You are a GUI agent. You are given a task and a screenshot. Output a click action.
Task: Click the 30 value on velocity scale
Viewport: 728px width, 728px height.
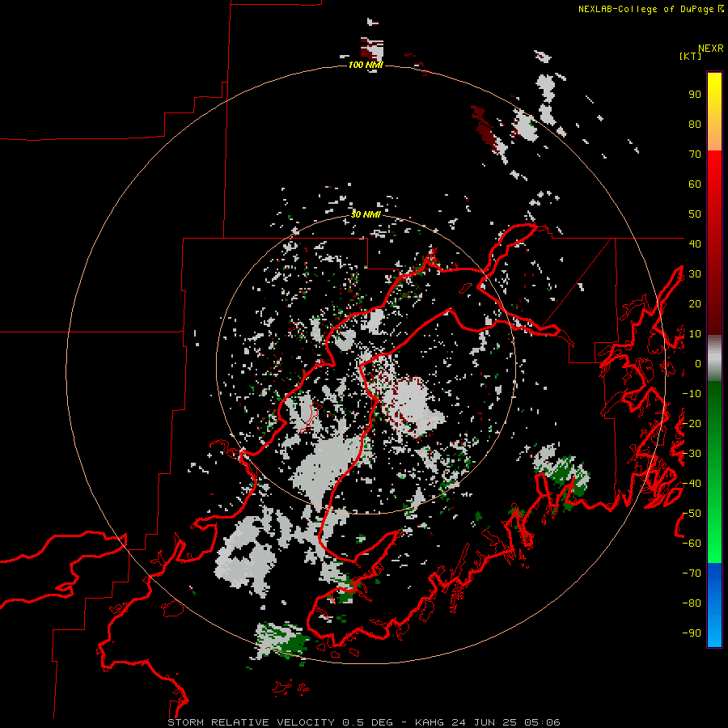pyautogui.click(x=695, y=274)
